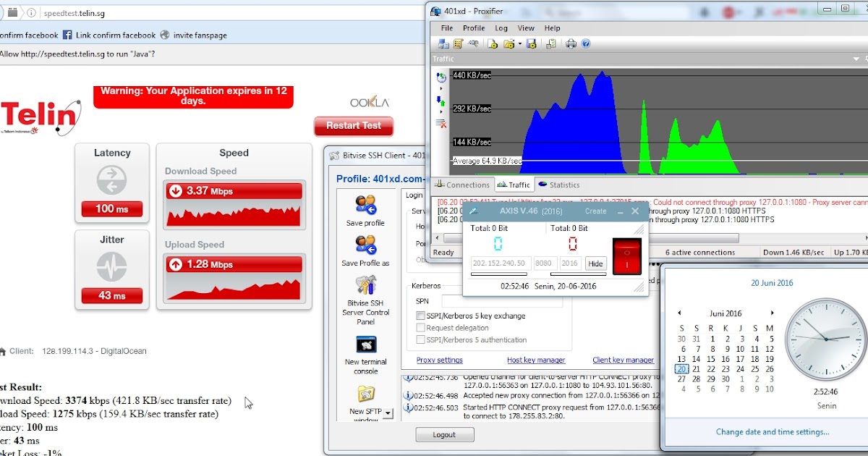The image size is (868, 456).
Task: Toggle SSPI/Kerberos 5 authentication checkbox
Action: click(420, 339)
